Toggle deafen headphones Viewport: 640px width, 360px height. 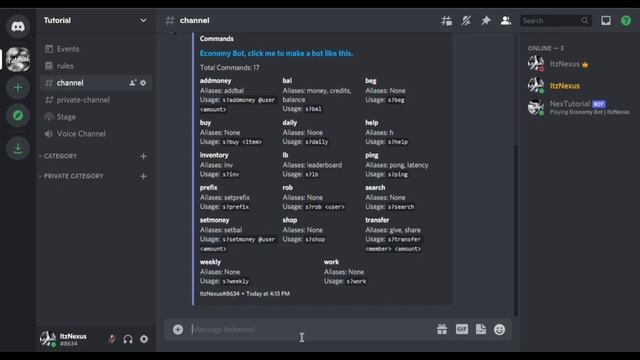tap(128, 339)
